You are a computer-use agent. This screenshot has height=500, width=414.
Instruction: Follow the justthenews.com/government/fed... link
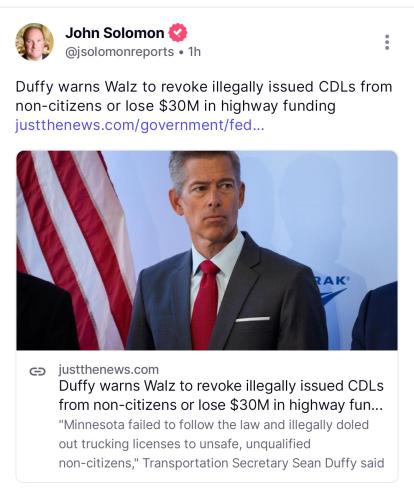(140, 125)
